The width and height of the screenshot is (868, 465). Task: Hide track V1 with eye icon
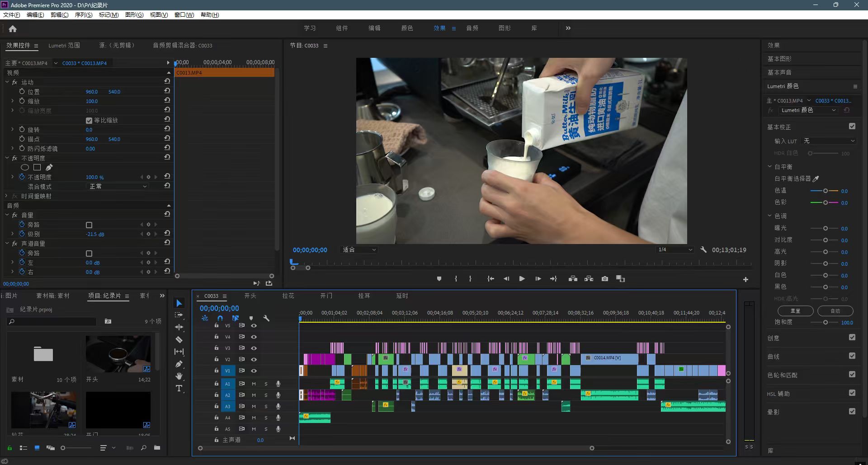tap(254, 371)
